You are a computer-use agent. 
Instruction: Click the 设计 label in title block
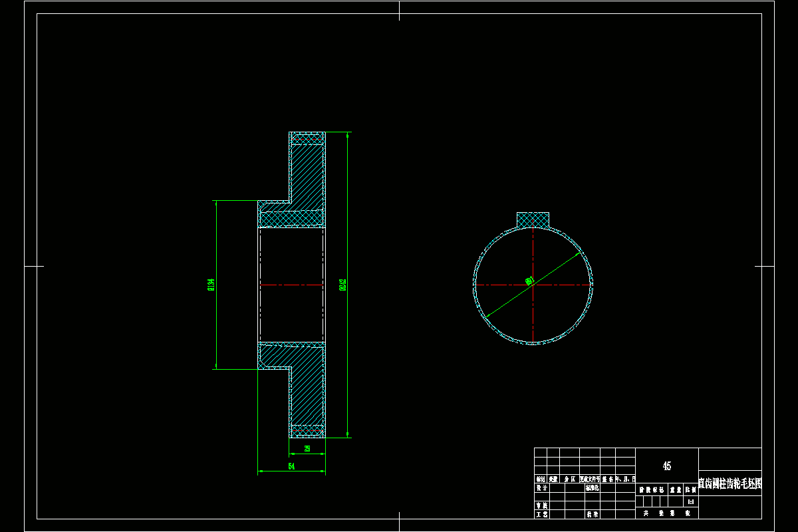click(x=541, y=487)
